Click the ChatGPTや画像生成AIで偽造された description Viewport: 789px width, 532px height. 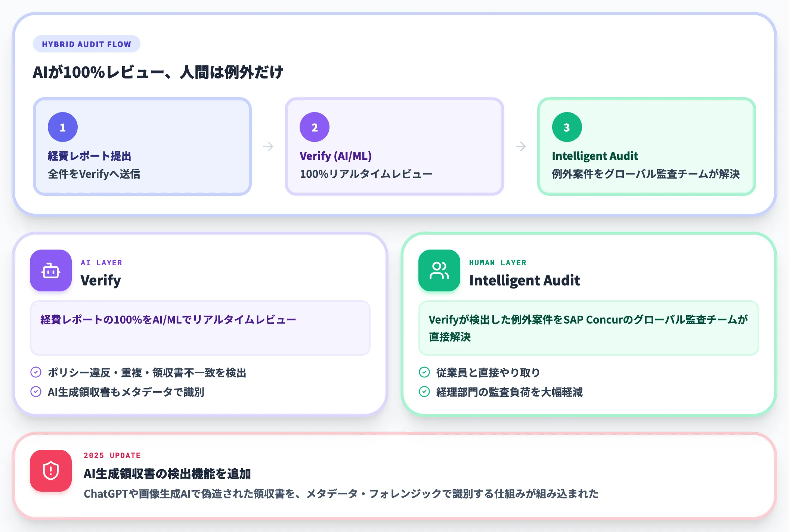point(341,494)
